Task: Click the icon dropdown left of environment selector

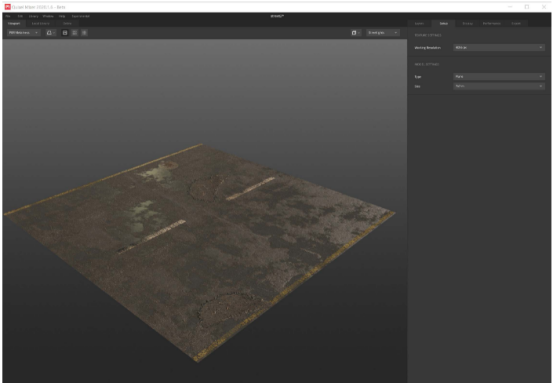Action: coord(355,33)
